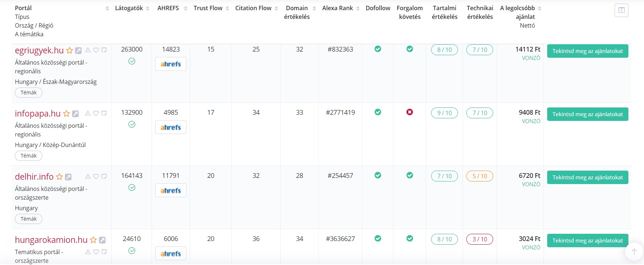This screenshot has height=265, width=644.
Task: Click warning triangle icon for delhir.info
Action: click(88, 176)
